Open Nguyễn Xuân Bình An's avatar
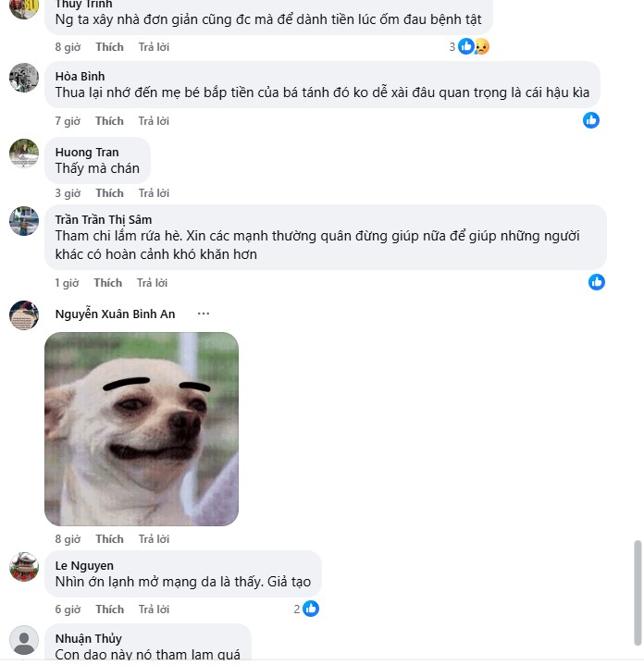 [24, 315]
